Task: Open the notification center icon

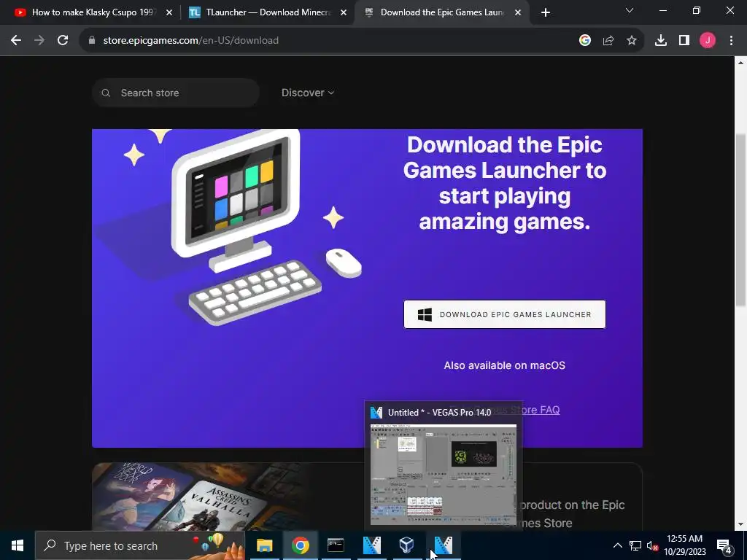Action: pyautogui.click(x=724, y=545)
